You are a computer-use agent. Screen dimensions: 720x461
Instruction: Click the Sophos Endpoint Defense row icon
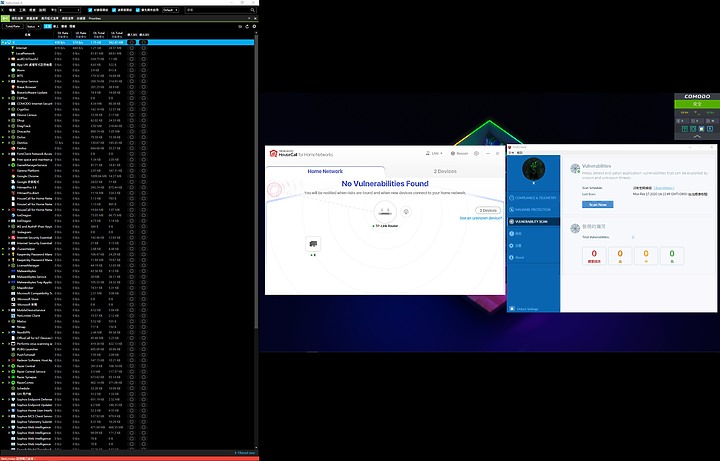pyautogui.click(x=13, y=399)
